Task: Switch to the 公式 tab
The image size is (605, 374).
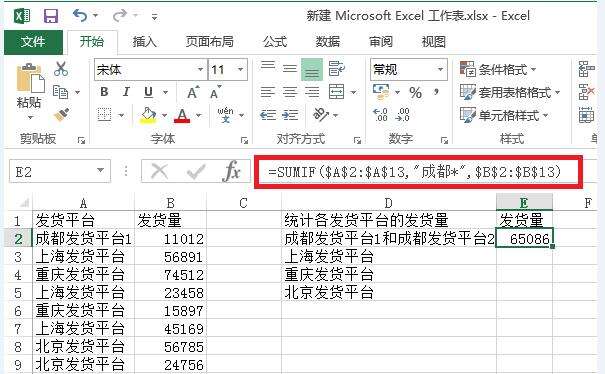Action: pos(275,42)
